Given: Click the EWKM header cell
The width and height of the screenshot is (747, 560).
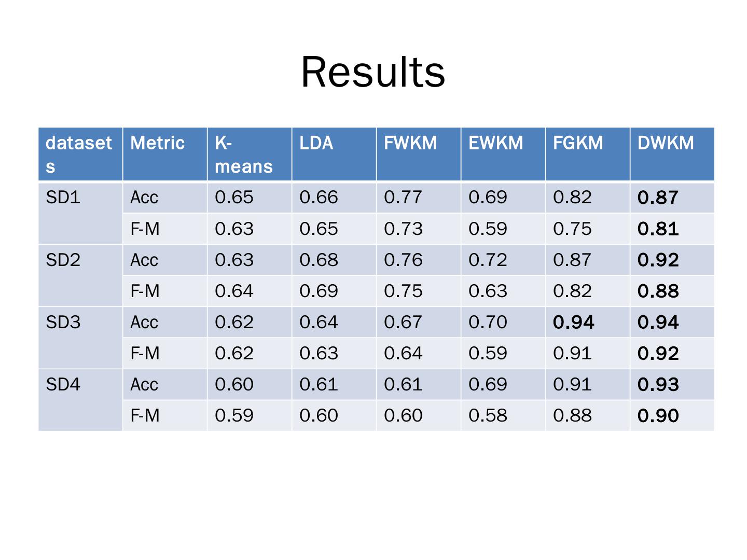Looking at the screenshot, I should (495, 143).
